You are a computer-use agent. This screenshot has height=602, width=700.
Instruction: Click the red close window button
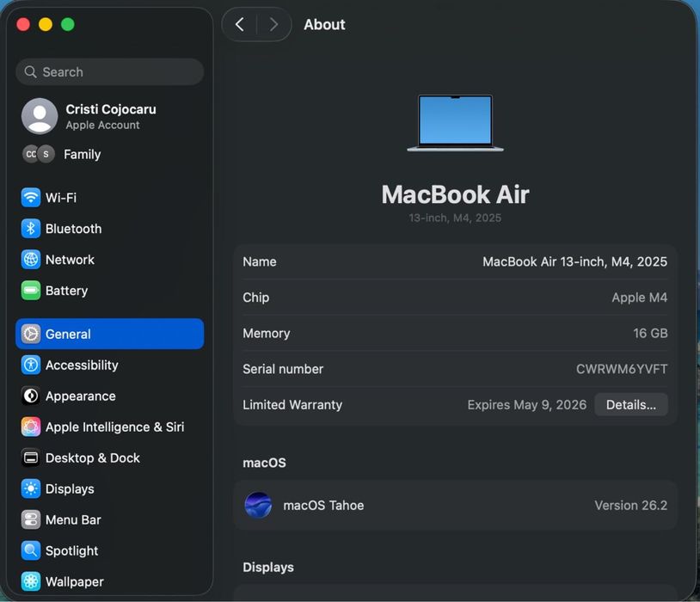[x=23, y=24]
